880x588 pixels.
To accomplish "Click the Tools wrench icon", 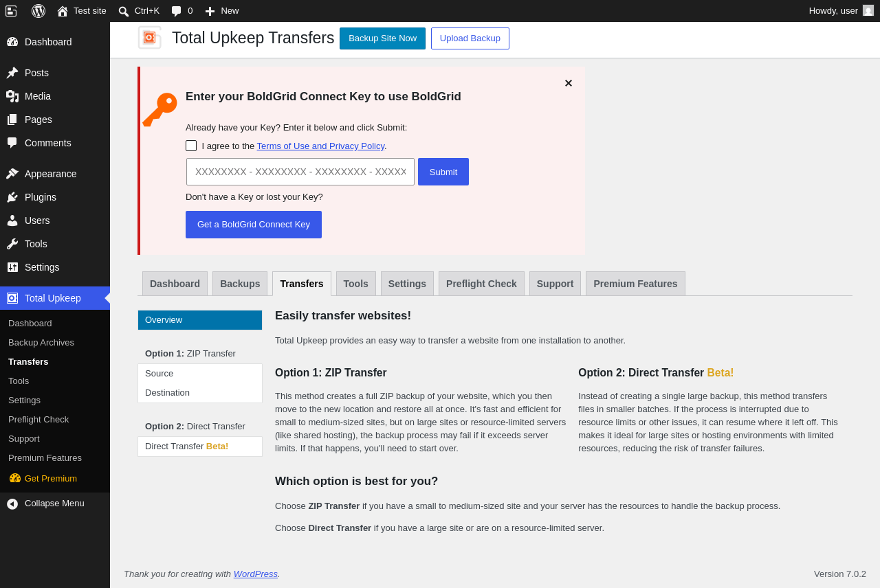I will [x=12, y=244].
